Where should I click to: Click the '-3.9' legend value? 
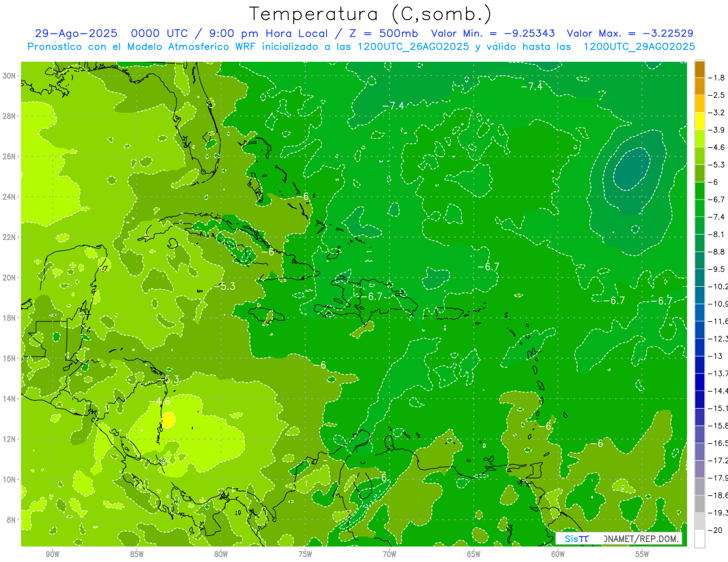click(x=717, y=130)
